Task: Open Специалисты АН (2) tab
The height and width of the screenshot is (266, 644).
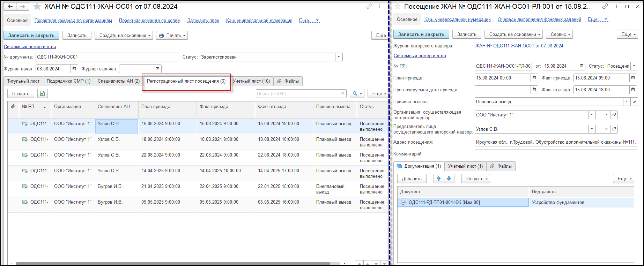Action: (118, 81)
